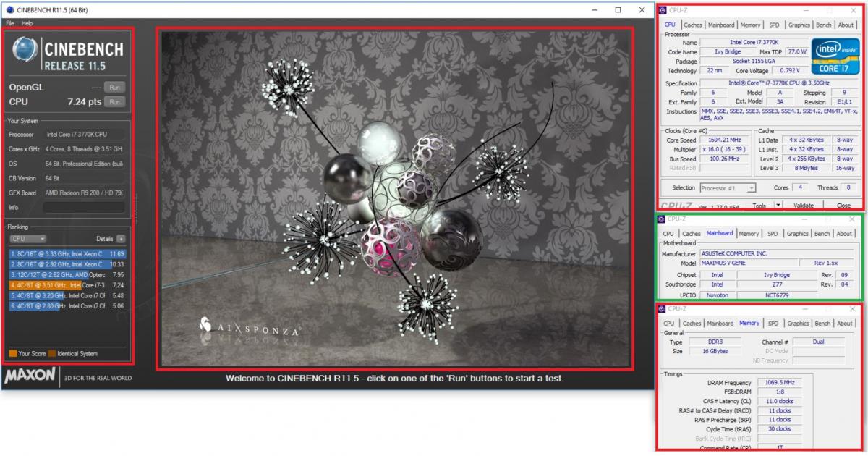Viewport: 868px width, 456px height.
Task: Click the CPU-Z icon in the top CPU-Z window title
Action: coord(662,11)
